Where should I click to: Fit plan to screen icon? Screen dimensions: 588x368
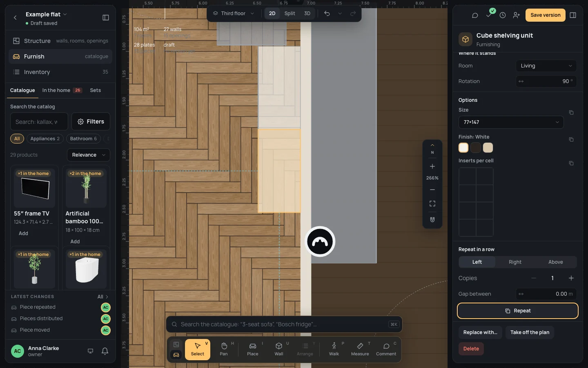tap(432, 204)
